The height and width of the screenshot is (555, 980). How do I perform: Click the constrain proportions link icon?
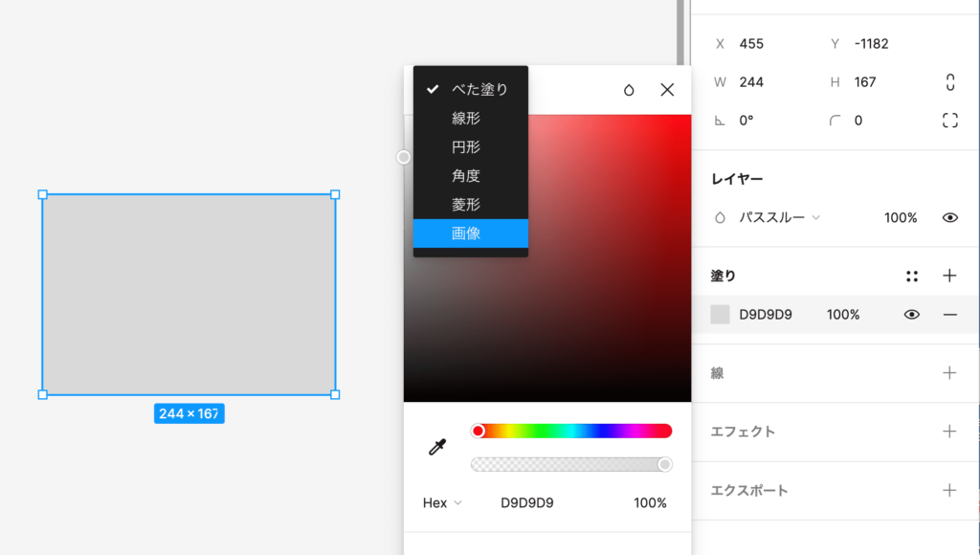(x=949, y=82)
